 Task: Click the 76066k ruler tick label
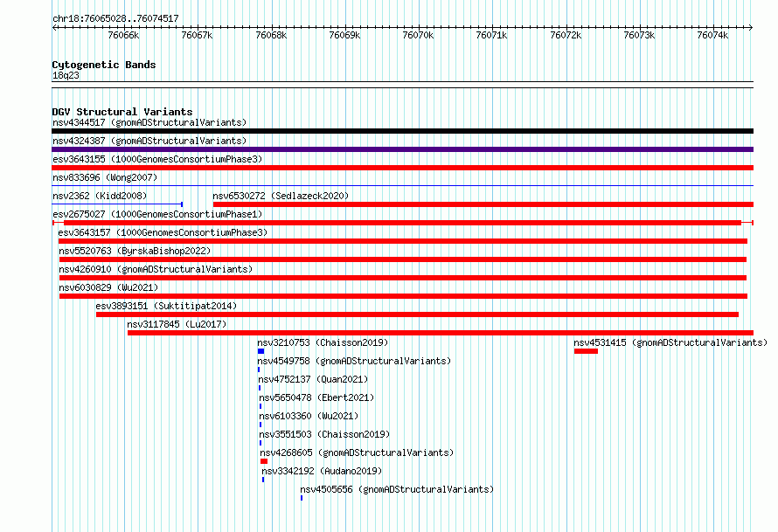[123, 35]
